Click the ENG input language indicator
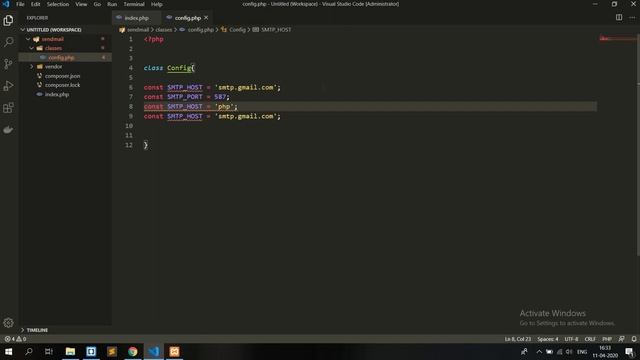Viewport: 640px width, 360px height. tap(582, 351)
